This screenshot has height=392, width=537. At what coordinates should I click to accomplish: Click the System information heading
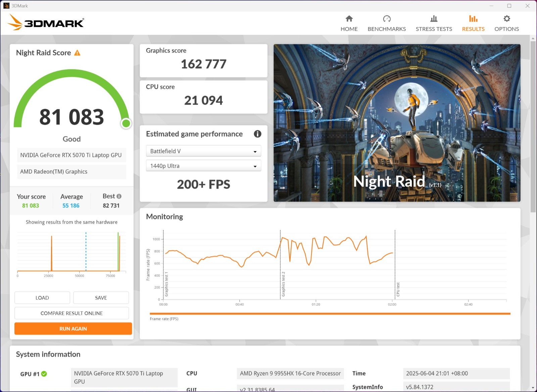click(48, 354)
